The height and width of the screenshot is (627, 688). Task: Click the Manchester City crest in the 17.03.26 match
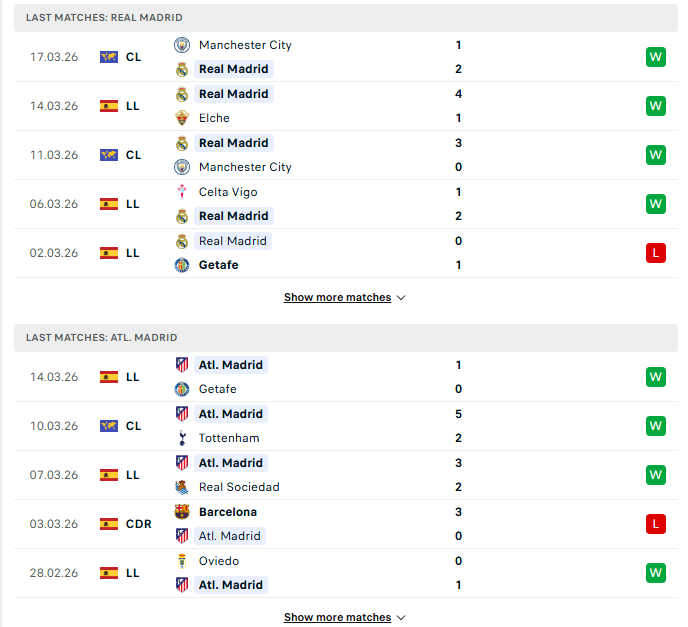(x=182, y=45)
